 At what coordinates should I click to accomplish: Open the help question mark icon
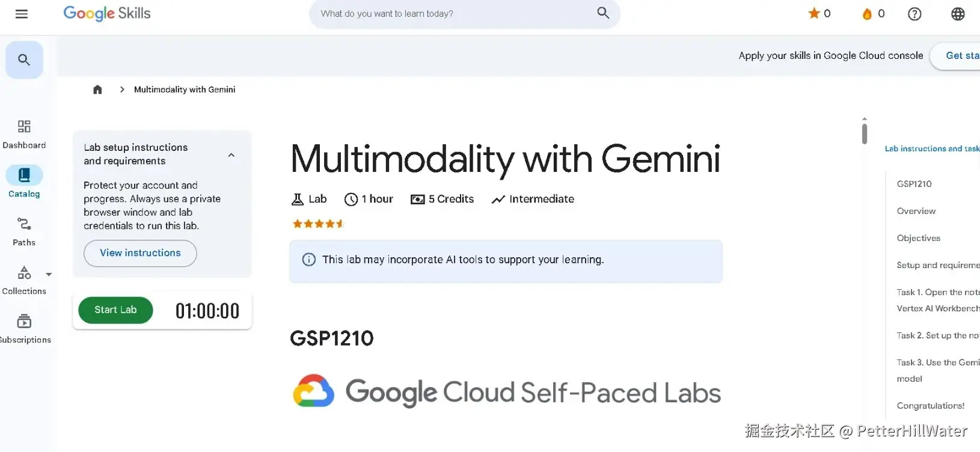pyautogui.click(x=914, y=13)
